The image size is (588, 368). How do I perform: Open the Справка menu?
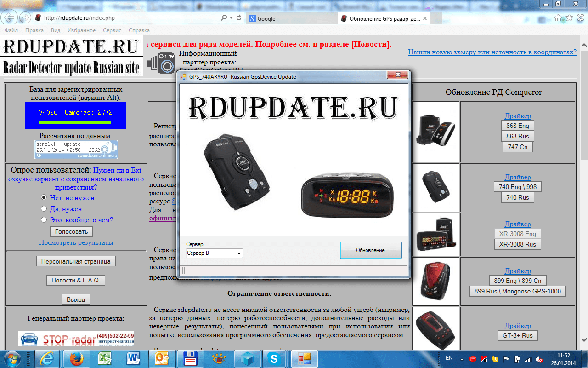(x=139, y=30)
